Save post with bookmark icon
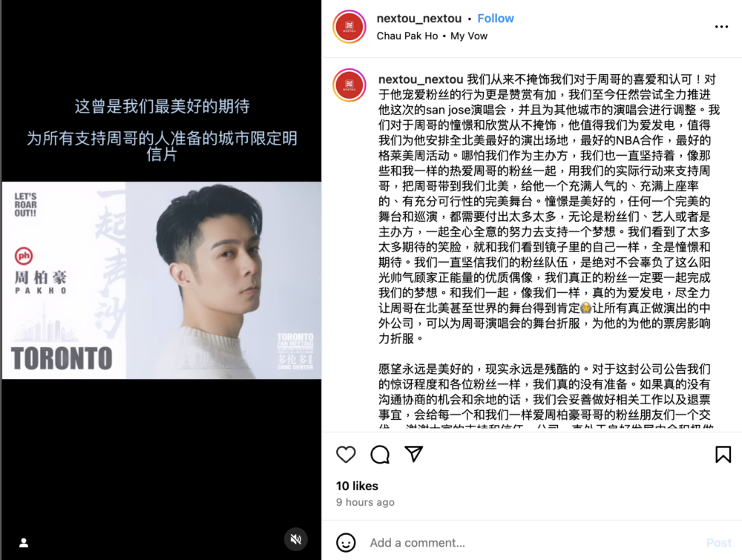The image size is (742, 560). (x=723, y=455)
